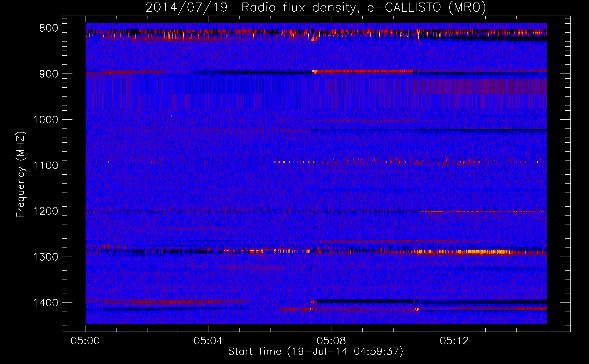Select the '900' frequency axis label

[x=49, y=74]
